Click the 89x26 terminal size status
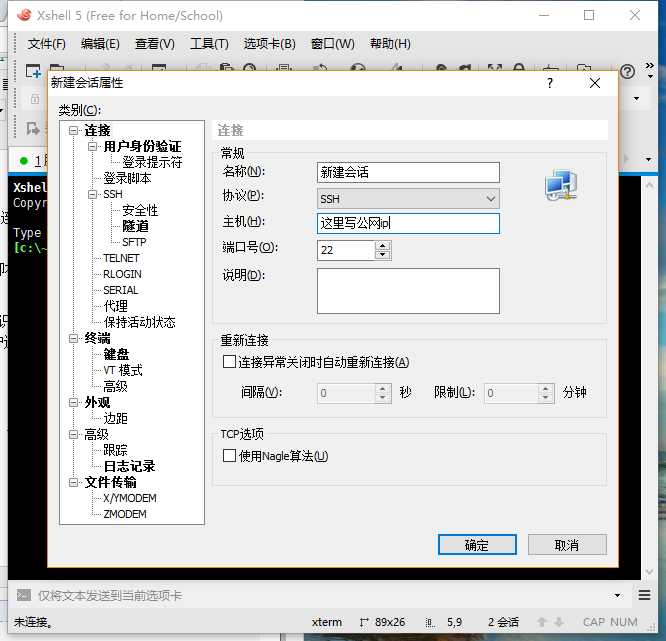Viewport: 666px width, 641px height. pyautogui.click(x=389, y=622)
